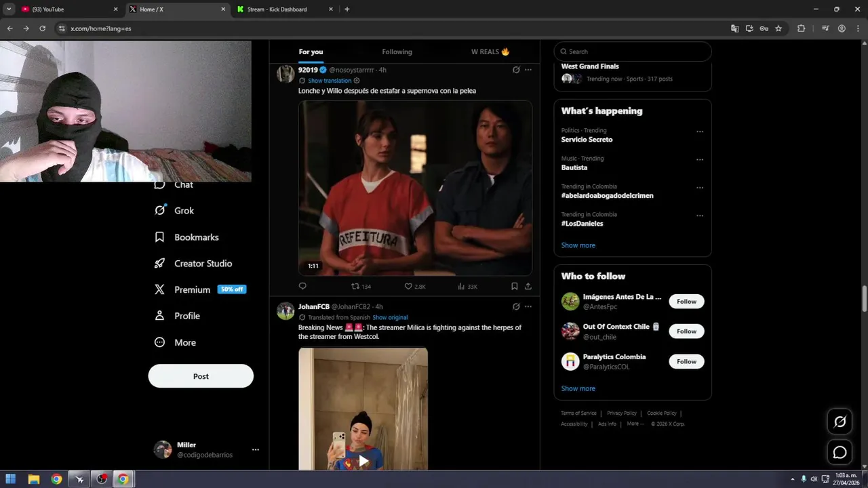Go back in browser history
This screenshot has width=868, height=488.
9,28
